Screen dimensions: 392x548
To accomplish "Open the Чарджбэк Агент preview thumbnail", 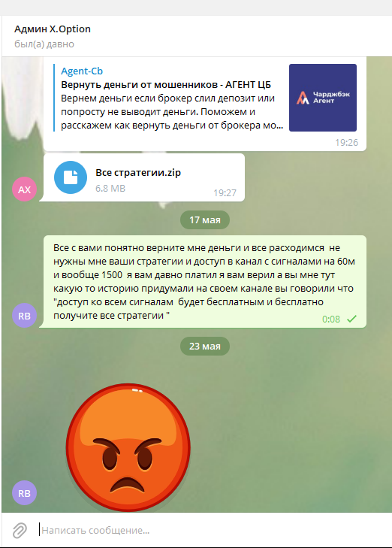I will tap(323, 98).
